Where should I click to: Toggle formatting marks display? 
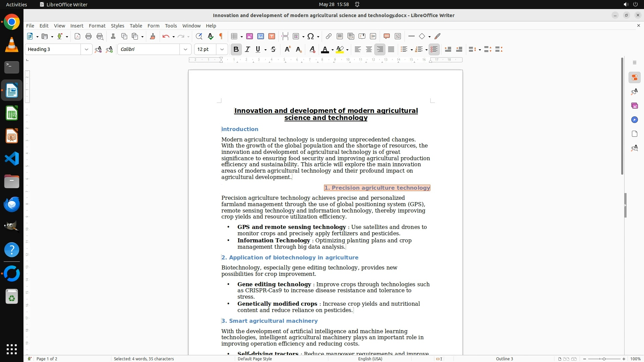click(x=221, y=36)
